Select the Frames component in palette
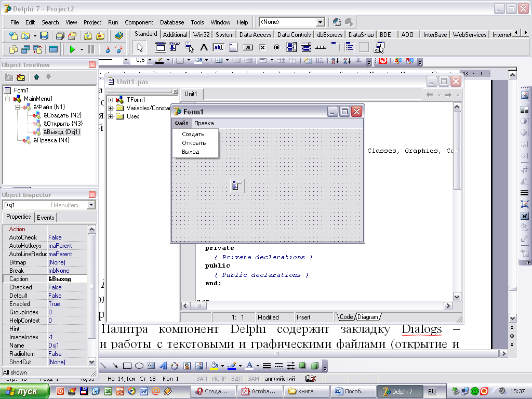This screenshot has width=532, height=399. [161, 47]
